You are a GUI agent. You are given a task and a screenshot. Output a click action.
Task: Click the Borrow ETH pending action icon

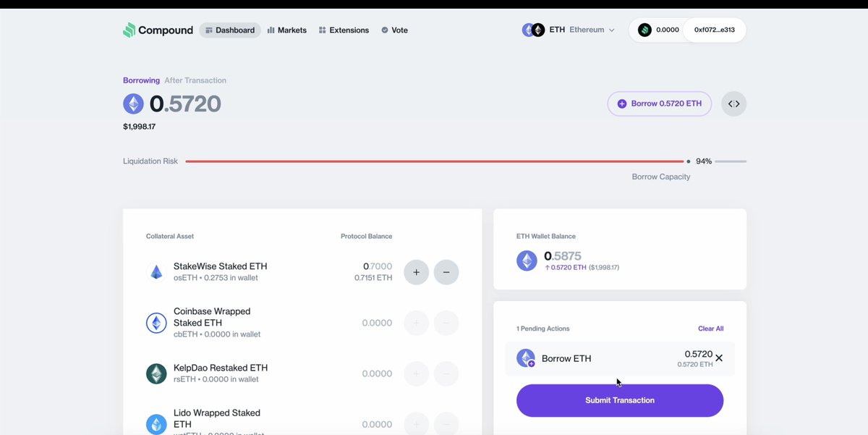tap(526, 358)
